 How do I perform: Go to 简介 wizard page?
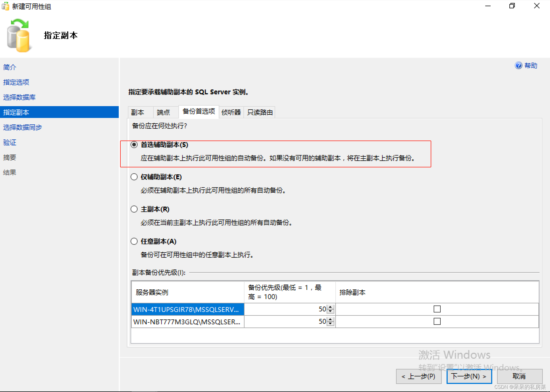point(10,67)
